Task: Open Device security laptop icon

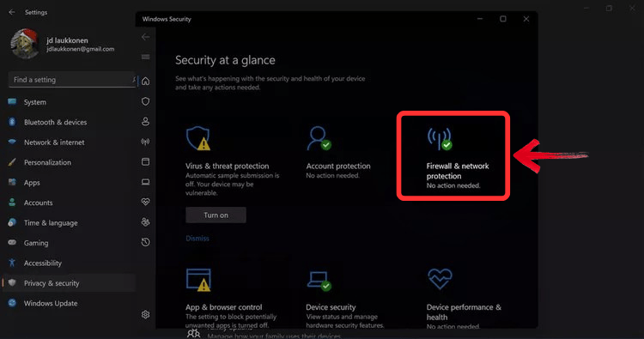Action: (x=319, y=281)
